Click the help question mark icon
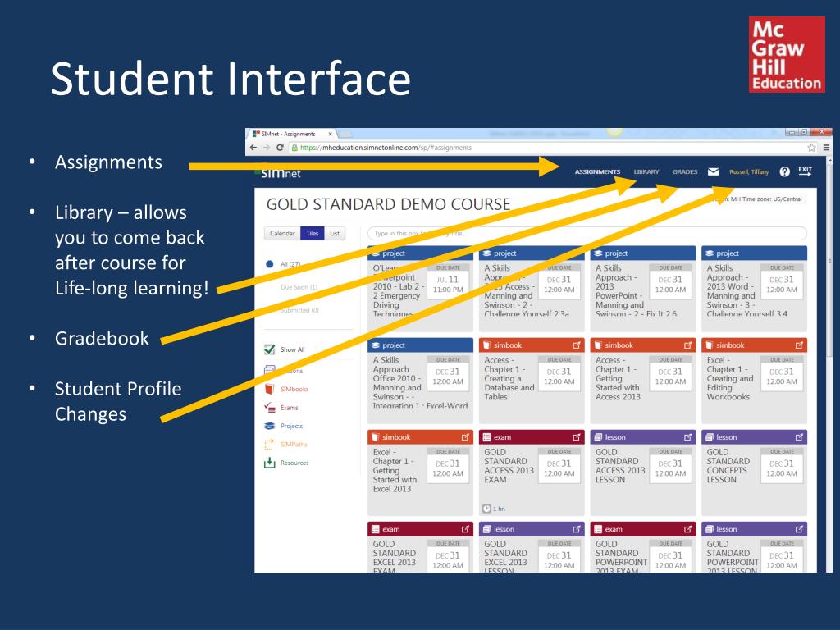The height and width of the screenshot is (630, 840). 785,171
